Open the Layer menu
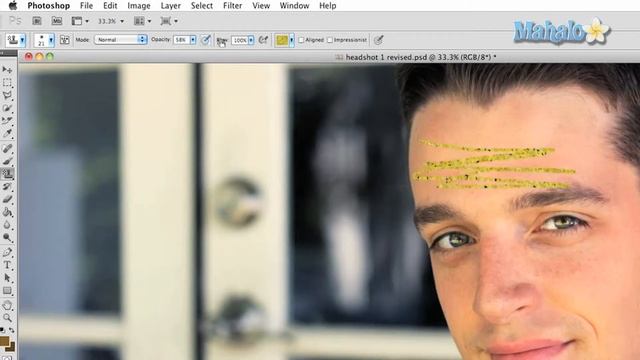Screen dimensions: 640x360 (x=171, y=6)
